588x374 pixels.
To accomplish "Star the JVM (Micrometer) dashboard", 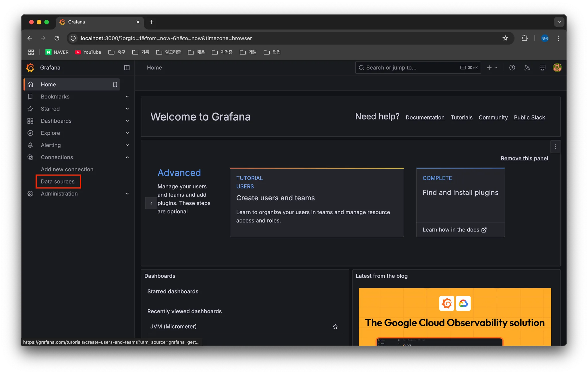I will pos(335,327).
